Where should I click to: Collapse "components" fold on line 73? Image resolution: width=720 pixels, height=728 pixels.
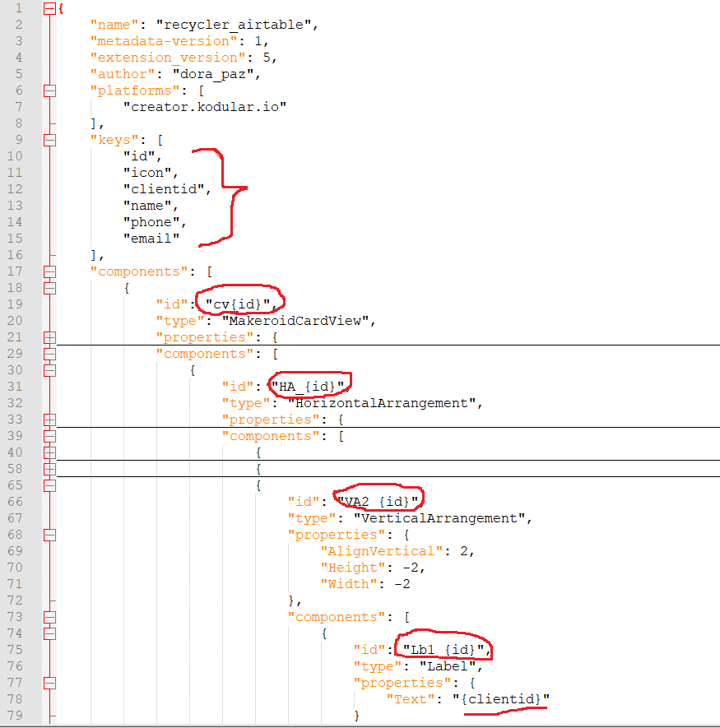pos(49,617)
